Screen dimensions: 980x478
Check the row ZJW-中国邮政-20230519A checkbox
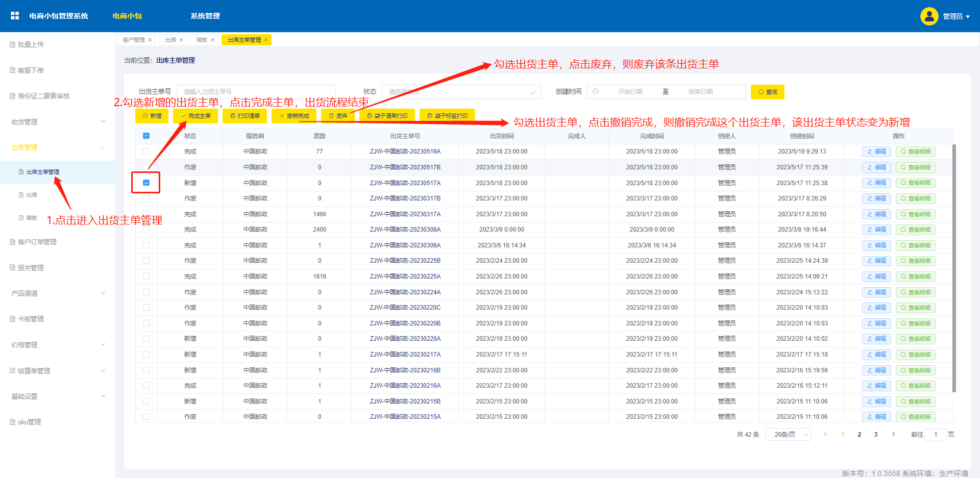click(146, 152)
